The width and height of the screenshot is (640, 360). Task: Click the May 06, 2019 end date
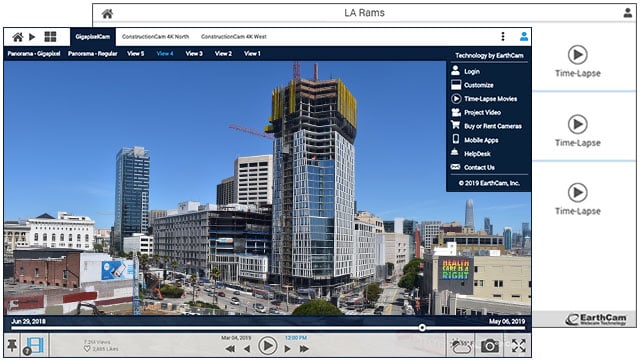coord(507,321)
